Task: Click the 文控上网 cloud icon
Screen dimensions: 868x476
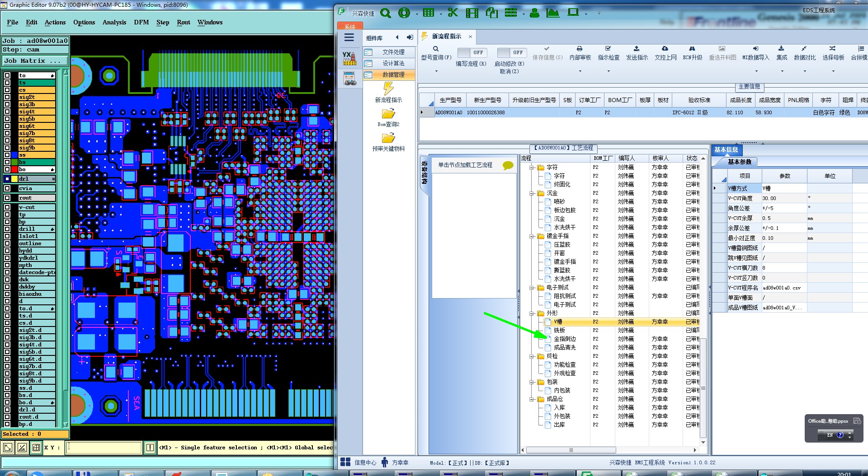Action: (x=665, y=49)
